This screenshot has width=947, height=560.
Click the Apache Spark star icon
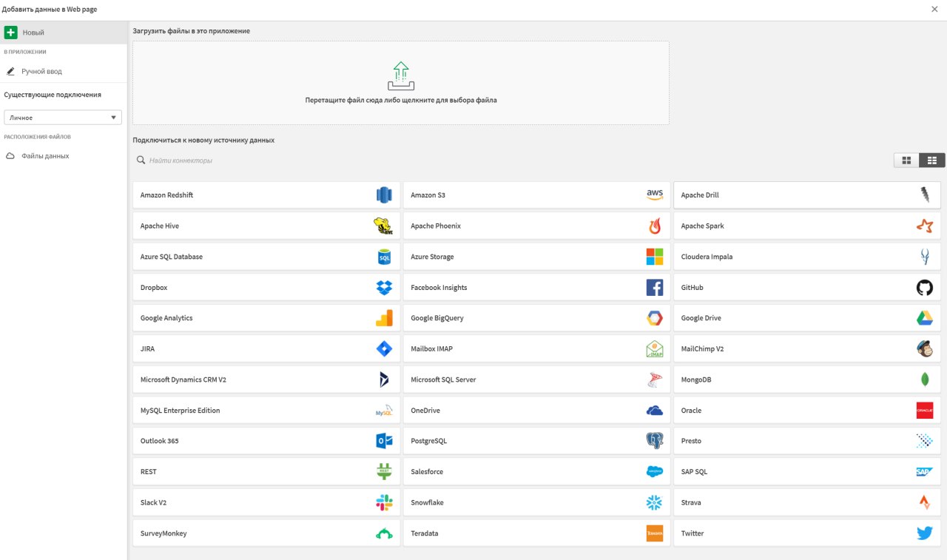924,226
